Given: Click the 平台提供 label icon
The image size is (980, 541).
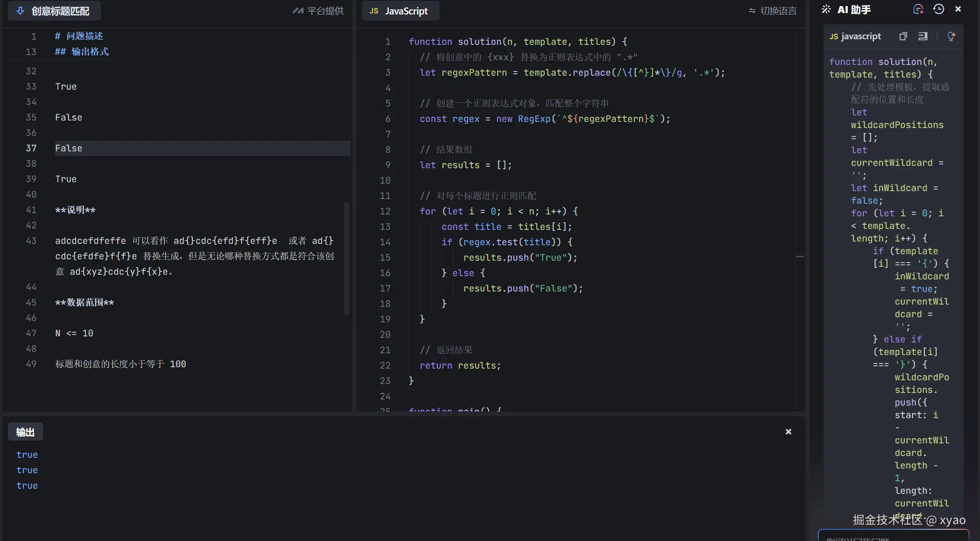Looking at the screenshot, I should click(x=298, y=11).
